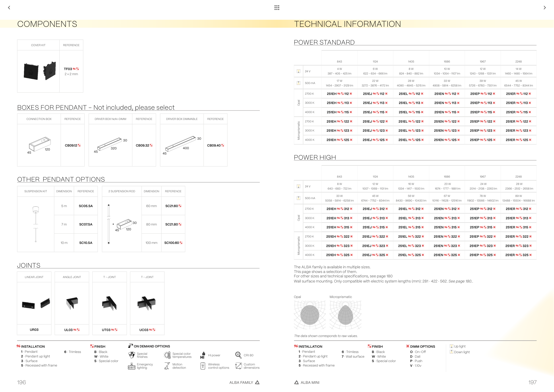Click the Wireless control options icon
The height and width of the screenshot is (392, 554).
click(x=203, y=366)
